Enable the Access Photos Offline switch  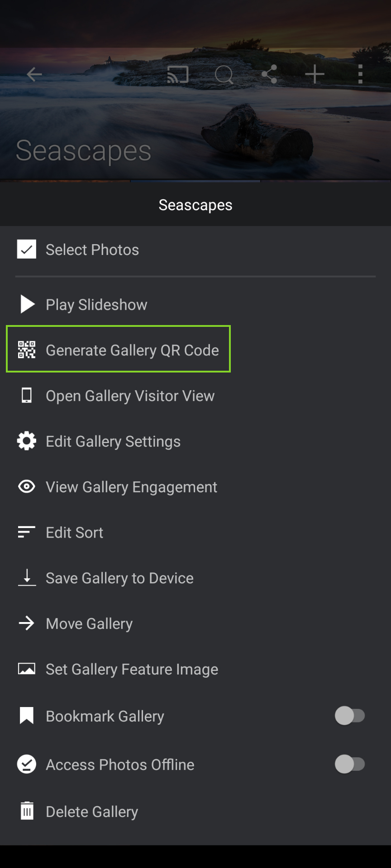[350, 764]
